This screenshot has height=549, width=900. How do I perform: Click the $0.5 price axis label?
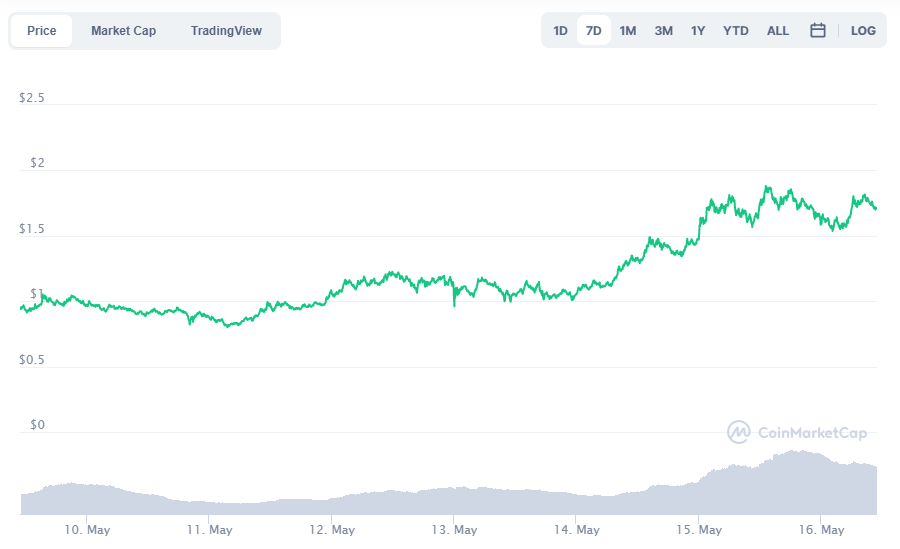point(34,359)
